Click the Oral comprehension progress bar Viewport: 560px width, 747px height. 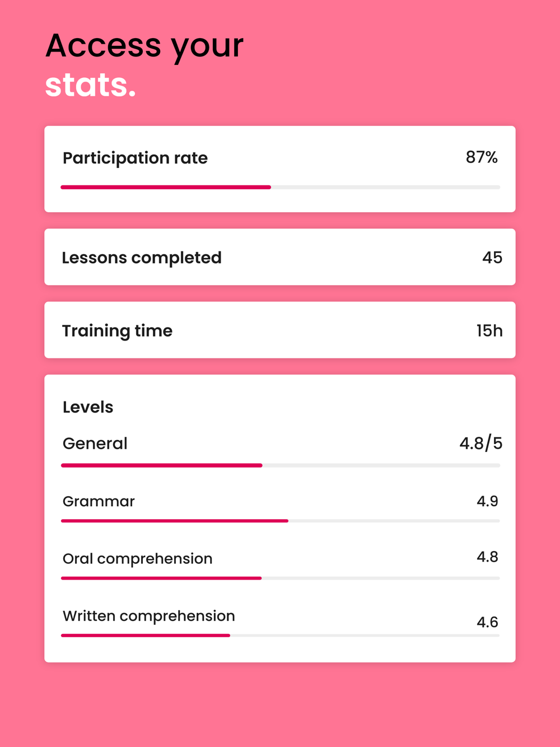click(280, 578)
